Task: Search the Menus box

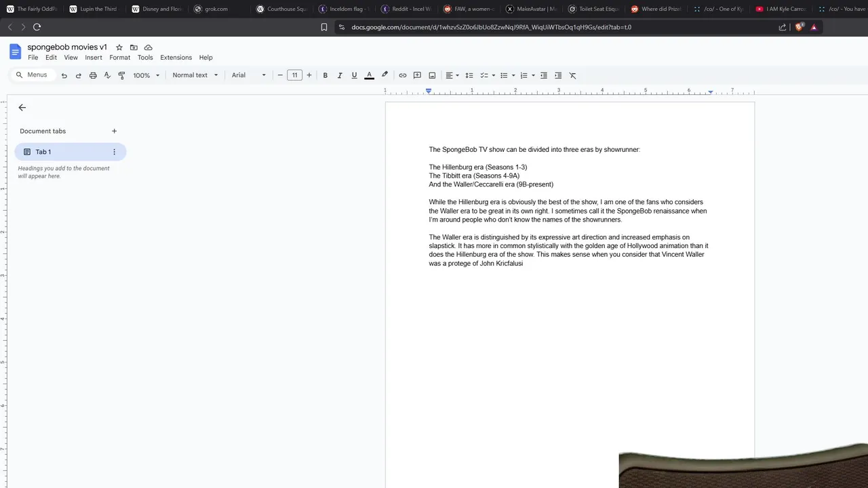Action: pyautogui.click(x=33, y=75)
